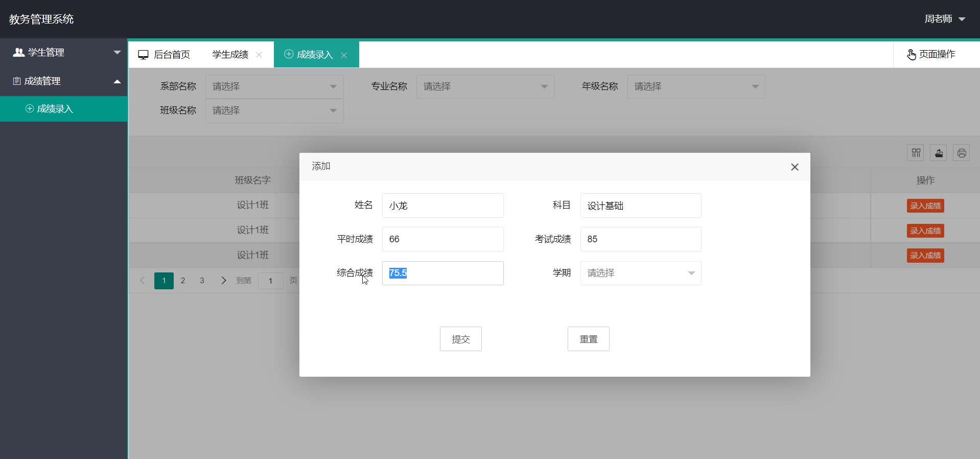980x459 pixels.
Task: Click the column filter grid icon
Action: tap(916, 153)
